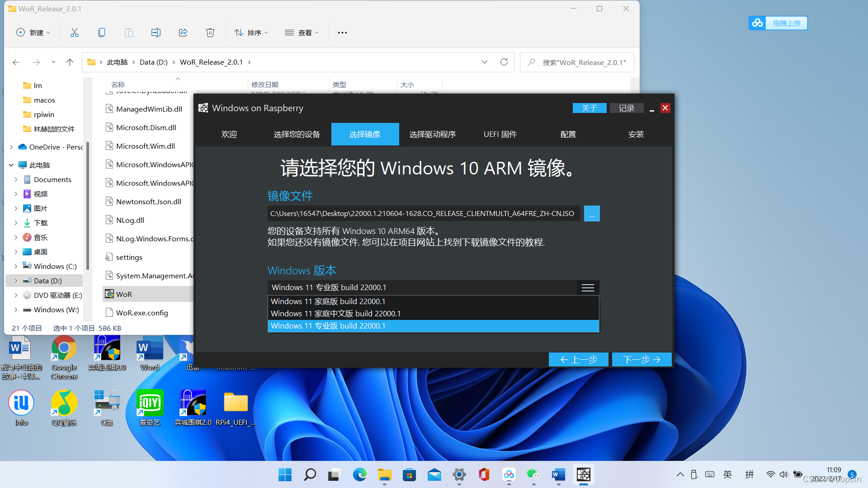Viewport: 868px width, 488px height.
Task: Launch 爱奇艺 streaming app
Action: (x=148, y=404)
